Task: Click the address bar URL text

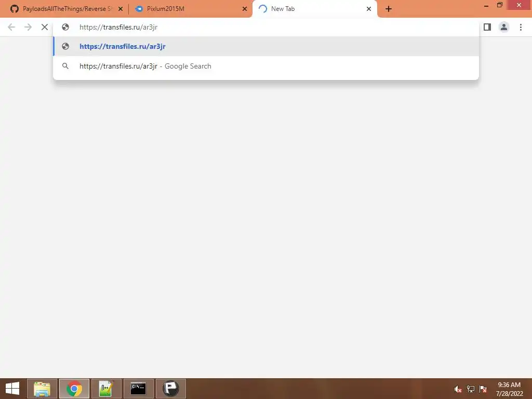Action: [x=118, y=27]
